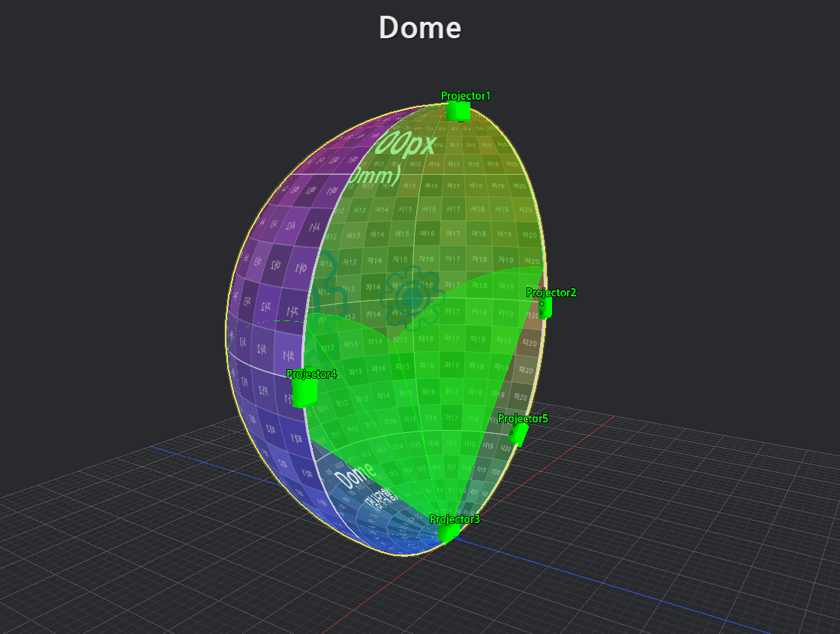Click the Projector5 label
Screen dimensions: 840x634
click(x=523, y=418)
